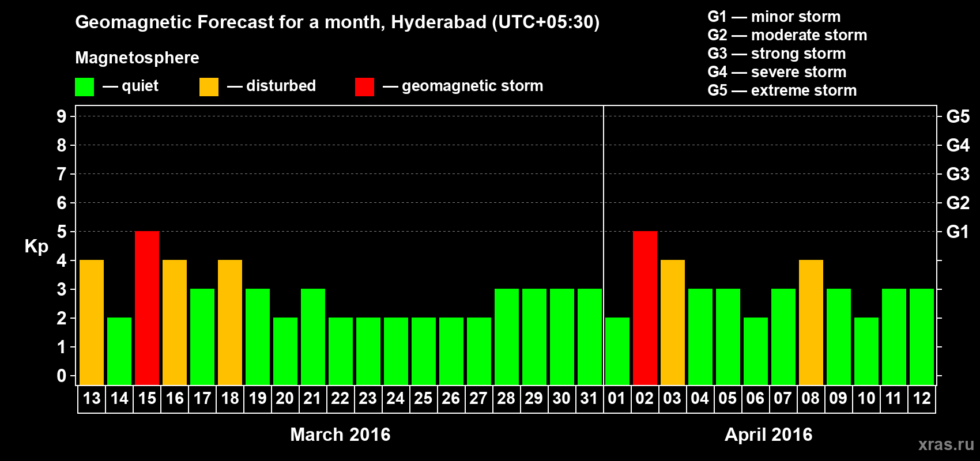Click date label 29 on the axis
980x461 pixels.
click(x=534, y=398)
